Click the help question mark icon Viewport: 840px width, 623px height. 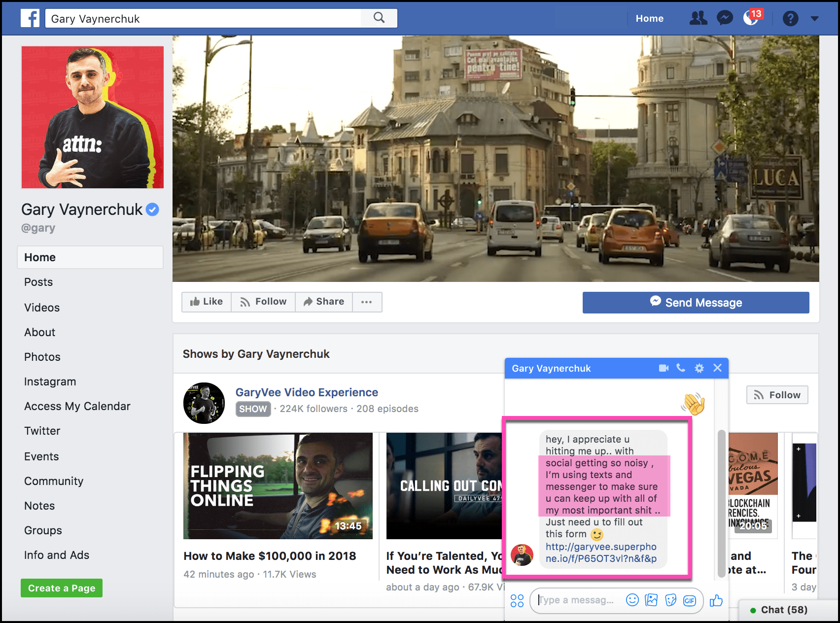790,19
